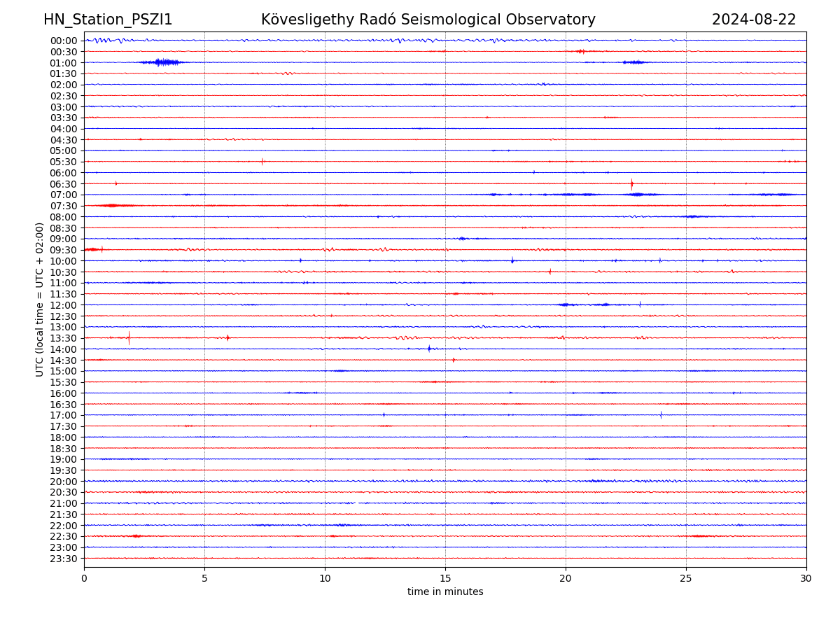The height and width of the screenshot is (630, 840).
Task: Click the x-axis tick label 15
Action: click(x=445, y=579)
